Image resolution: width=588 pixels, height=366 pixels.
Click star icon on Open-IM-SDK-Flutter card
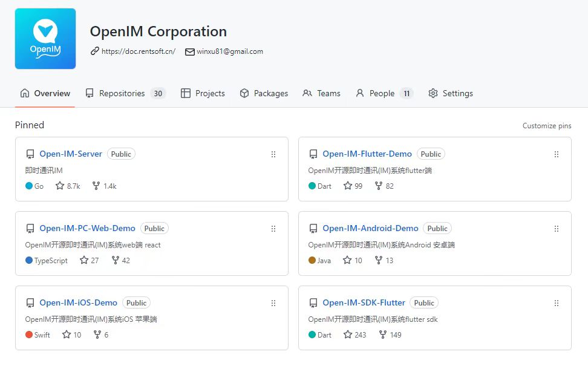tap(348, 335)
